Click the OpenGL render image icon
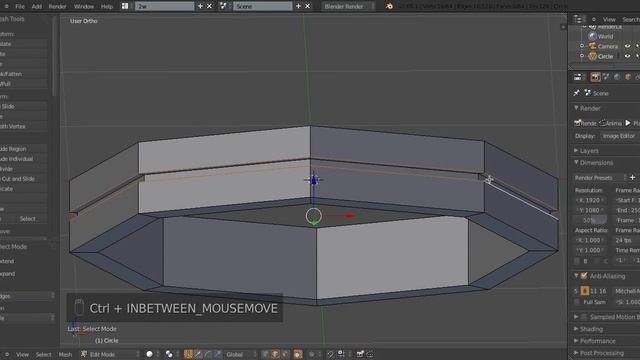Viewport: 640px width, 360px height. point(360,354)
